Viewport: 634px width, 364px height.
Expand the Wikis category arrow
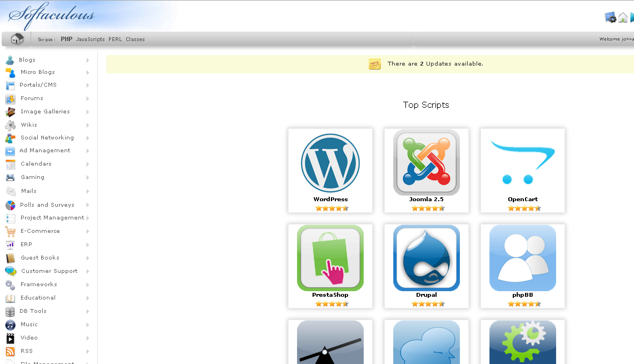point(87,125)
